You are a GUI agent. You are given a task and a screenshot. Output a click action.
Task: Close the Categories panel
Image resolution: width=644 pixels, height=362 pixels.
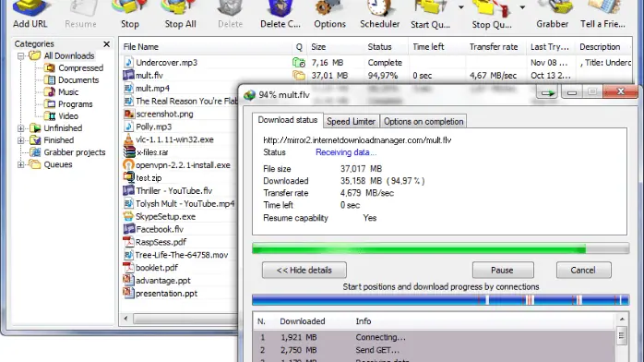click(106, 44)
